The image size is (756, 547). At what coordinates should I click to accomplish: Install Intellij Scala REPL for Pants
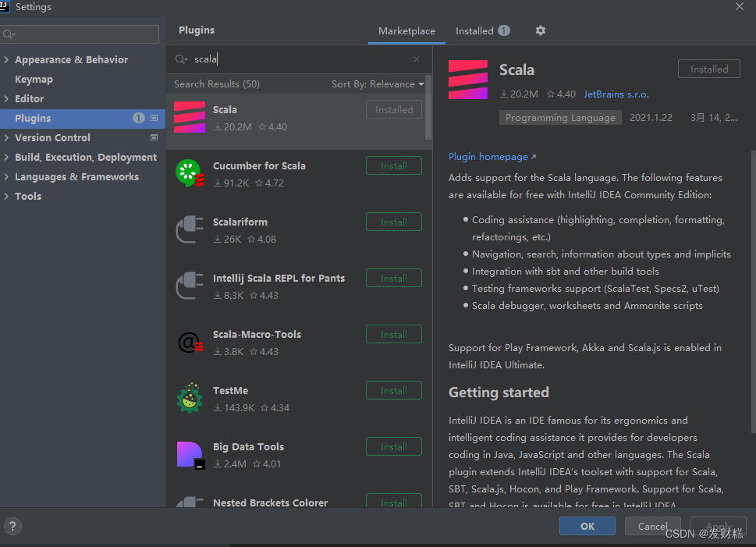coord(394,279)
